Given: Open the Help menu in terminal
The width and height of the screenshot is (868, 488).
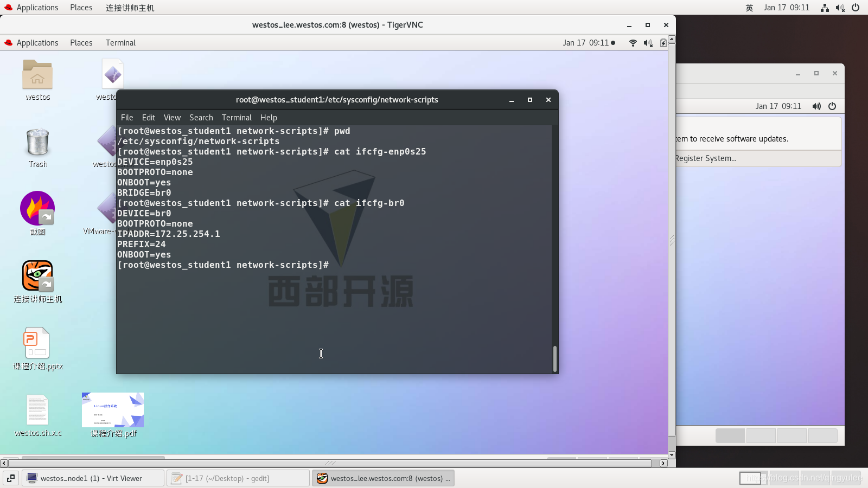Looking at the screenshot, I should [269, 118].
